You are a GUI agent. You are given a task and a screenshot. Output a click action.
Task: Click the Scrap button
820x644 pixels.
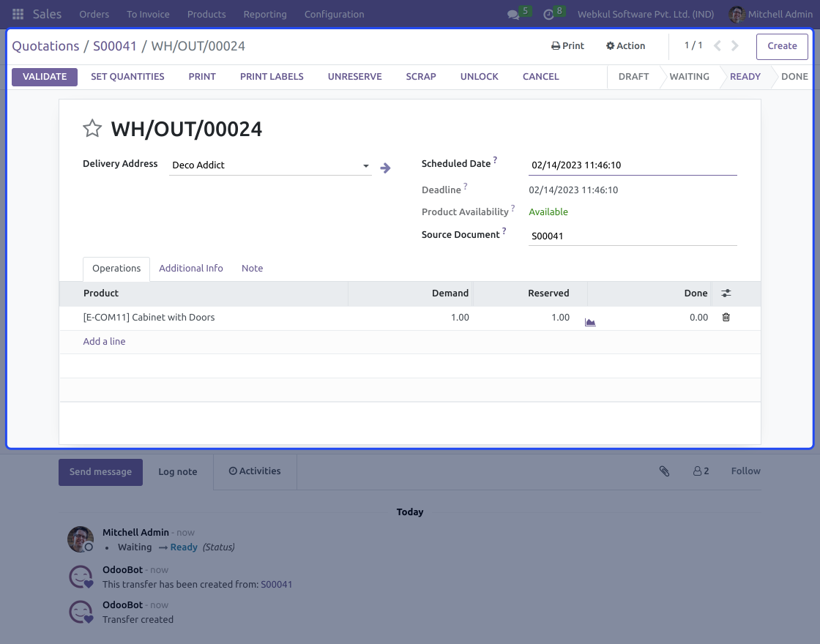point(421,77)
